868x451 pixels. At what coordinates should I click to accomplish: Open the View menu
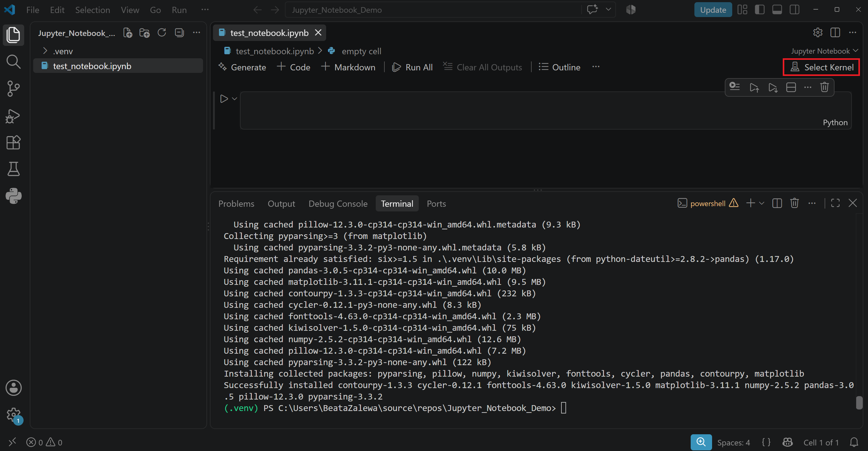(x=130, y=10)
